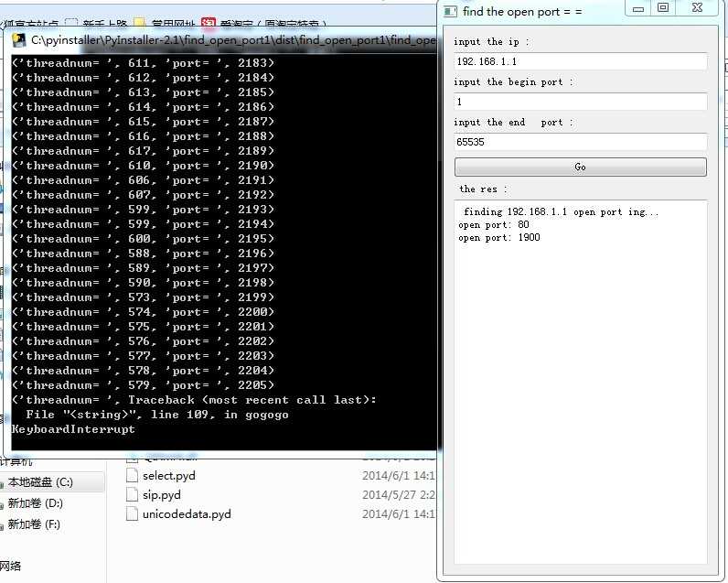This screenshot has height=583, width=728.
Task: Click the console line with port 2190
Action: click(x=143, y=166)
